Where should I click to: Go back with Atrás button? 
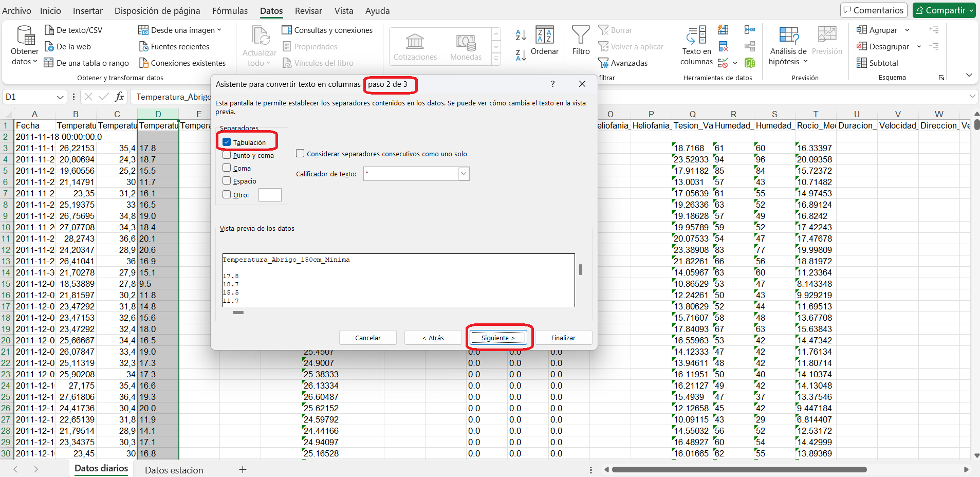(433, 338)
